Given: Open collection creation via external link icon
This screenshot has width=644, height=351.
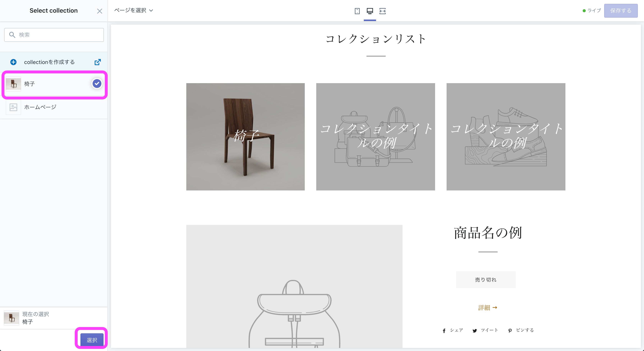Looking at the screenshot, I should coord(98,62).
